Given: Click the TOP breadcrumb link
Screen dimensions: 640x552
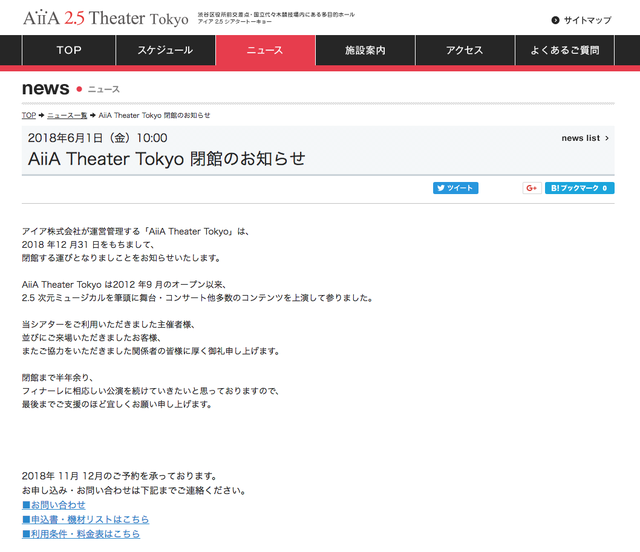Looking at the screenshot, I should (29, 115).
